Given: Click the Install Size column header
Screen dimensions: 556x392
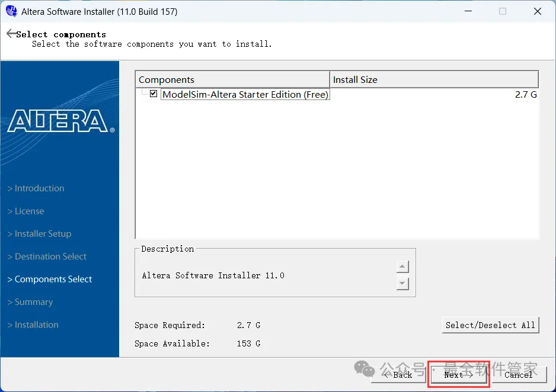Looking at the screenshot, I should [x=434, y=79].
